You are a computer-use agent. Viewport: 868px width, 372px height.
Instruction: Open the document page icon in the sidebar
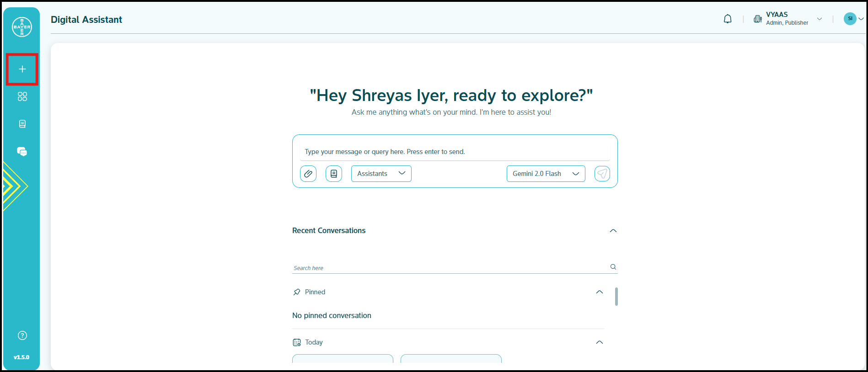22,124
